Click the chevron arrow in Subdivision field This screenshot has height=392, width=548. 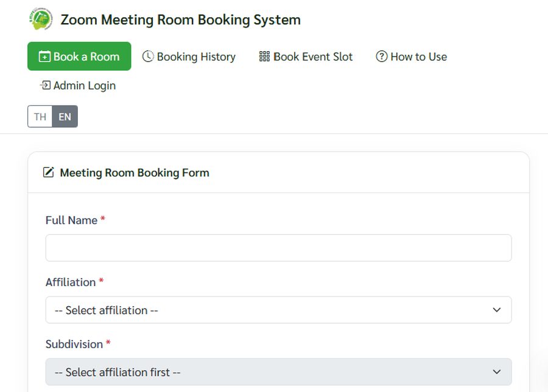[496, 372]
